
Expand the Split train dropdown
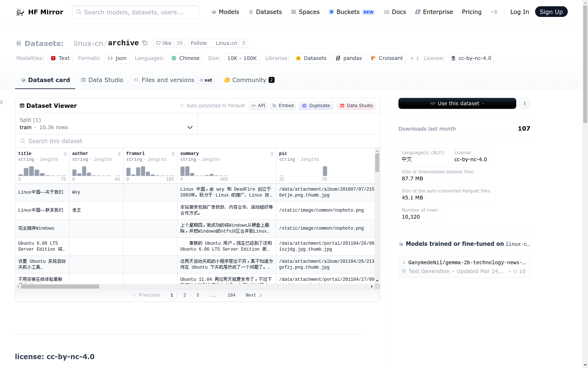pyautogui.click(x=107, y=124)
